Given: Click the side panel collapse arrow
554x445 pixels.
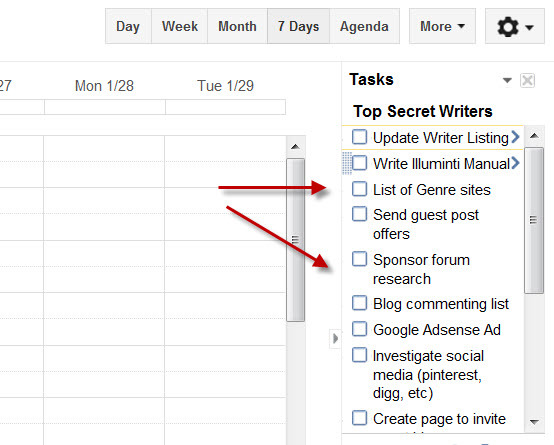Looking at the screenshot, I should coord(335,339).
